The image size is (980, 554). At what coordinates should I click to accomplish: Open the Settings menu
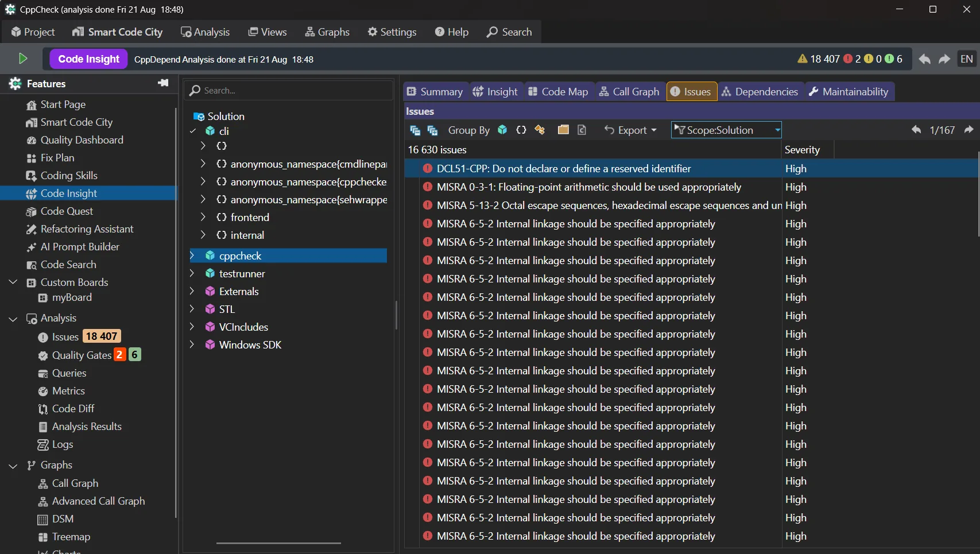(x=392, y=32)
